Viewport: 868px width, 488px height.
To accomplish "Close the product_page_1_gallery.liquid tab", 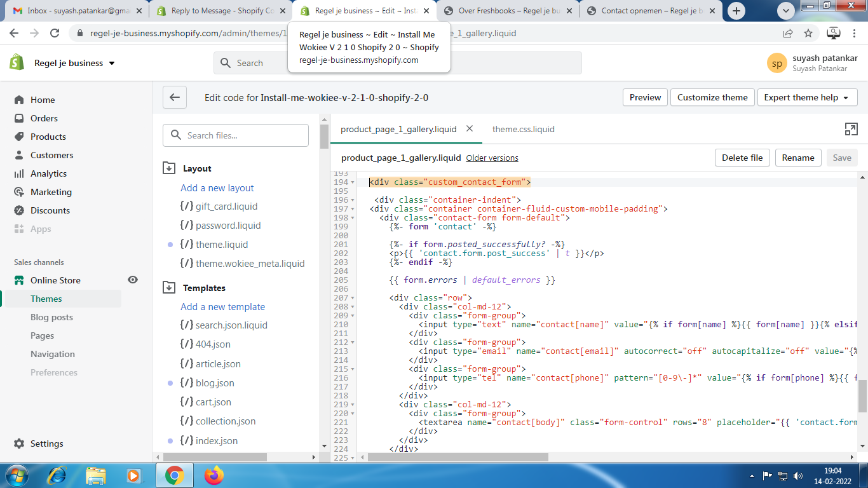I will 470,128.
